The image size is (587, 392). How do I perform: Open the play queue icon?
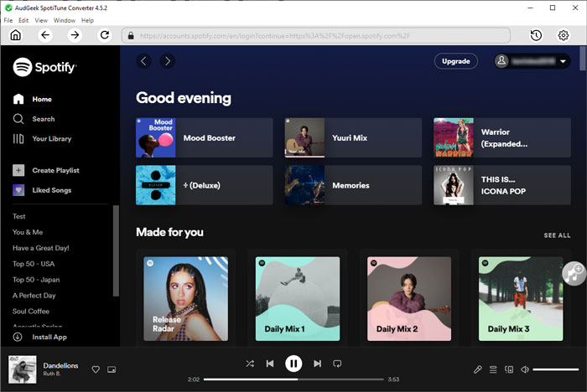(493, 369)
